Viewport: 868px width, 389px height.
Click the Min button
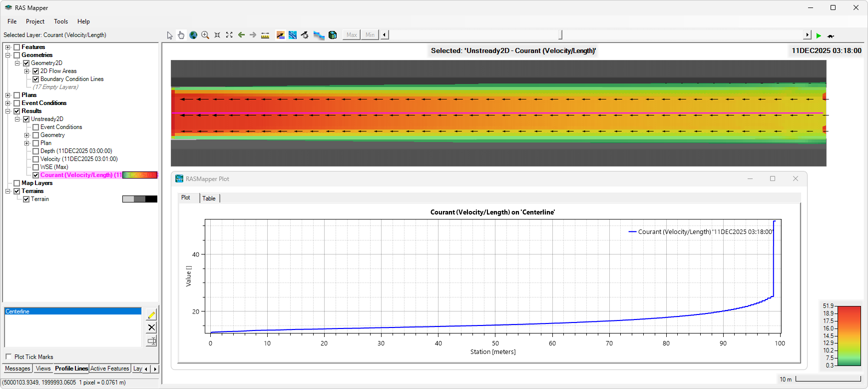tap(370, 35)
